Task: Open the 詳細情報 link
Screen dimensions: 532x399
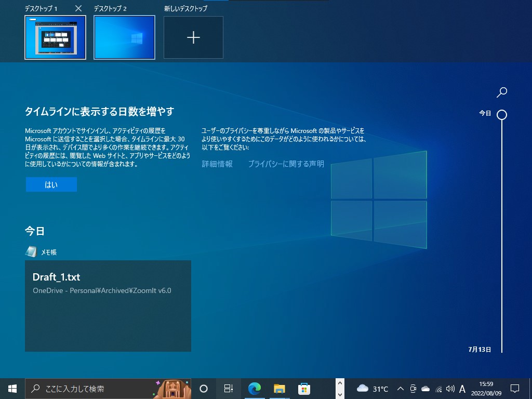Action: (x=217, y=163)
